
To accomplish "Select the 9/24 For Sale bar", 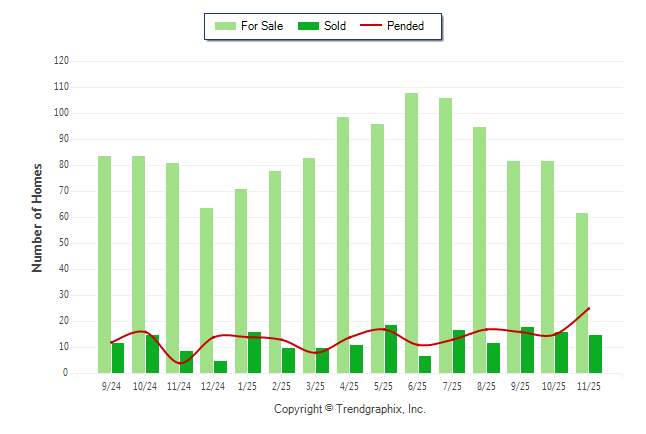I will pos(104,264).
